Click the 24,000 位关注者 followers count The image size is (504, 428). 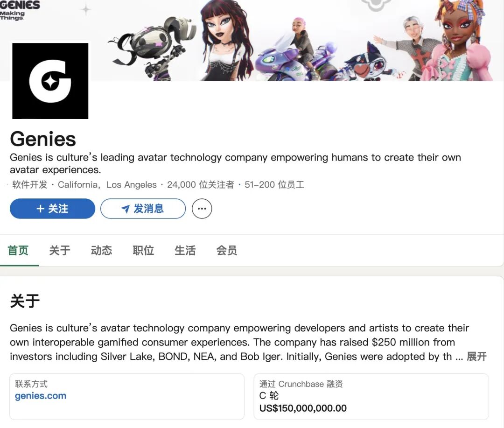tap(201, 184)
